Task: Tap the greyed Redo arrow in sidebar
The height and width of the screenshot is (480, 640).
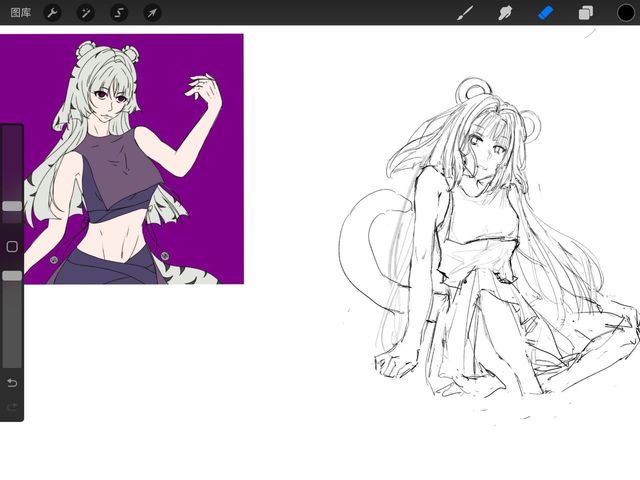Action: click(x=12, y=406)
